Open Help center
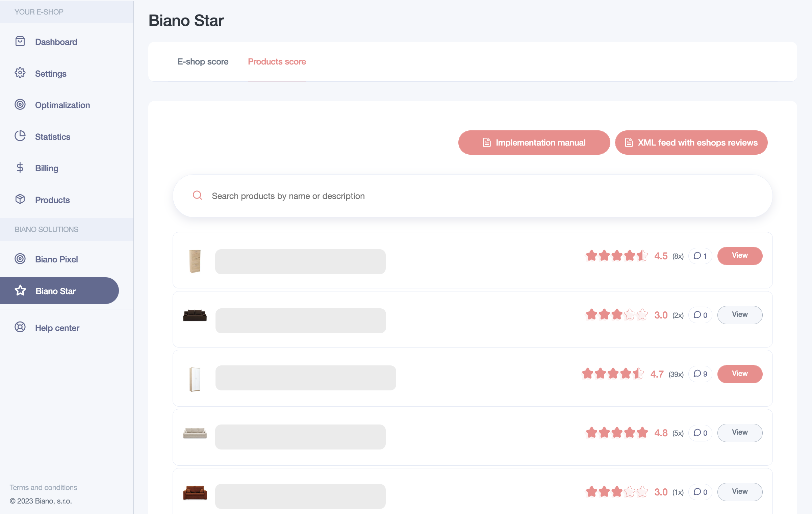The image size is (812, 514). point(57,328)
